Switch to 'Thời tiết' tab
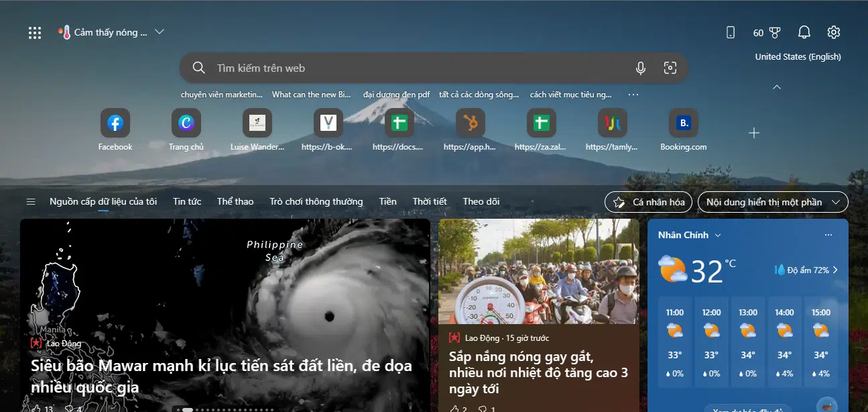This screenshot has width=868, height=412. click(x=430, y=201)
